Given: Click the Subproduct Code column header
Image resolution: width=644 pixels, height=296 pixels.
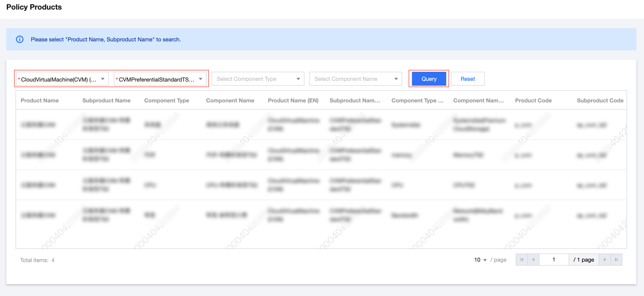Looking at the screenshot, I should 600,100.
